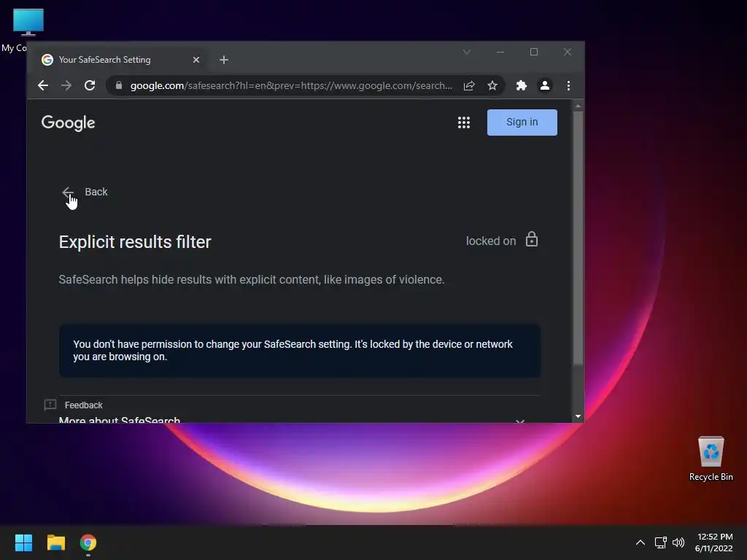Bookmark this page with the star
The width and height of the screenshot is (747, 560).
tap(492, 85)
